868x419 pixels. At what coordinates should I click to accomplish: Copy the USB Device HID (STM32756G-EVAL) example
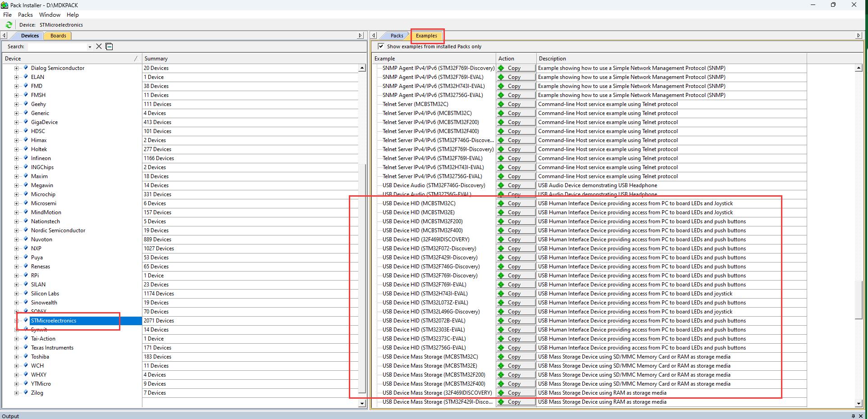pyautogui.click(x=516, y=348)
